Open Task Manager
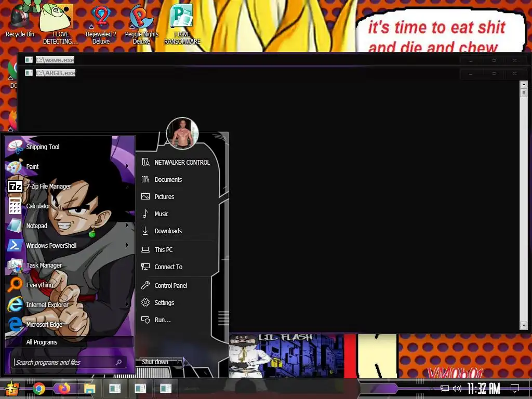The width and height of the screenshot is (532, 399). [70, 265]
